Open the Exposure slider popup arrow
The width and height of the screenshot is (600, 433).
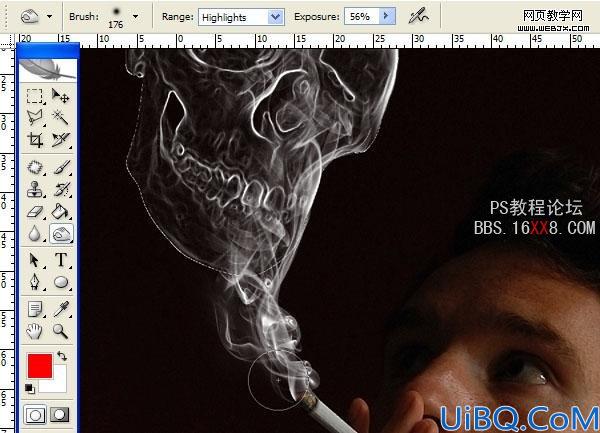387,16
